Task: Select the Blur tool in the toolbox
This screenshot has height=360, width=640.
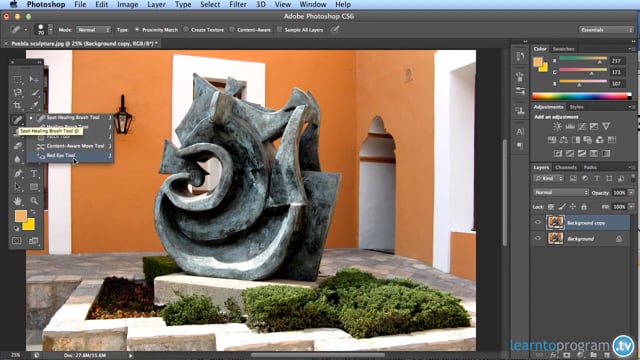Action: pos(17,159)
